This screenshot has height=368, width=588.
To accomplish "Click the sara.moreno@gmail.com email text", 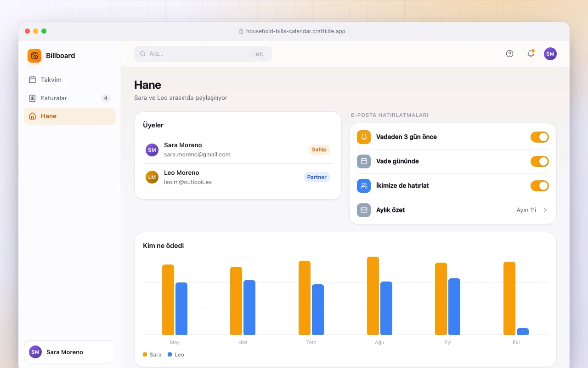I will [197, 155].
